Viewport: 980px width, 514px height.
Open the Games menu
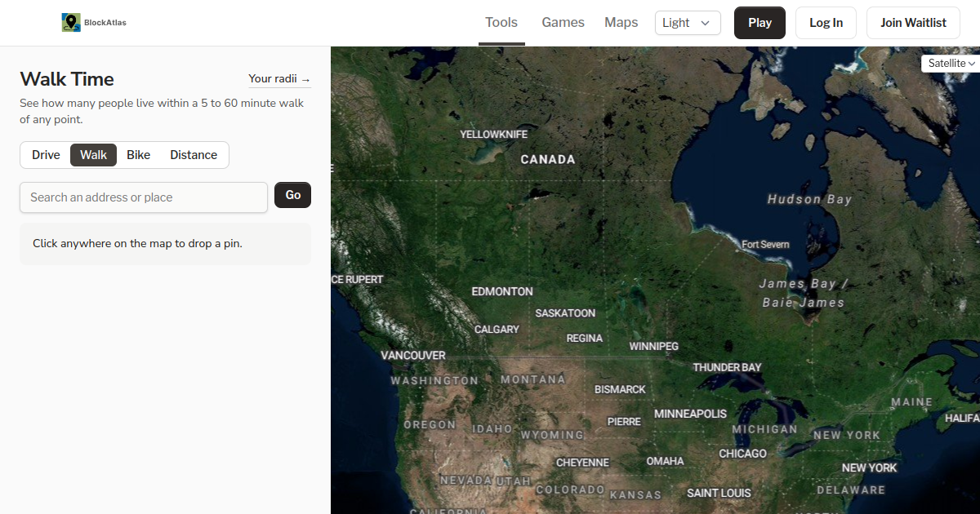pos(563,23)
